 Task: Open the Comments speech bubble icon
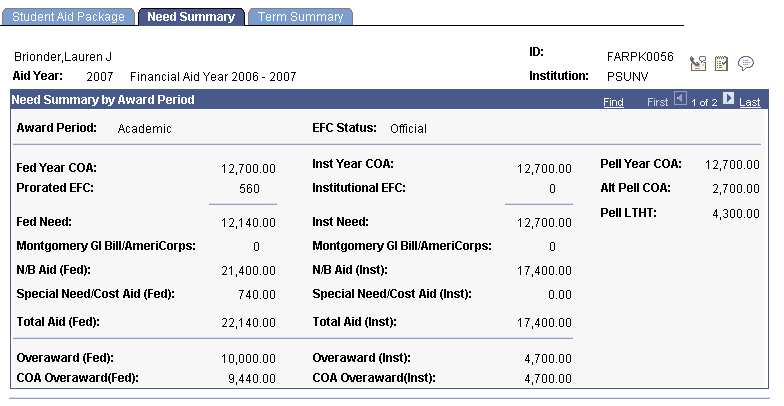(x=746, y=64)
